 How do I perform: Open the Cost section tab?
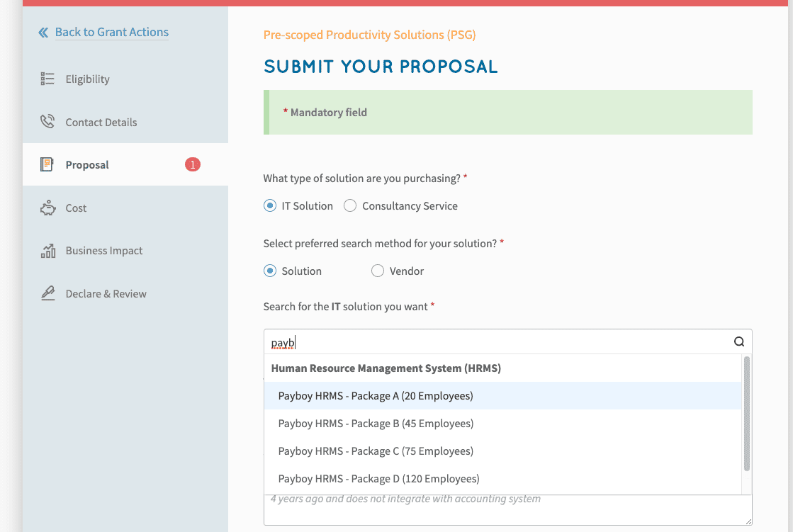pyautogui.click(x=76, y=208)
